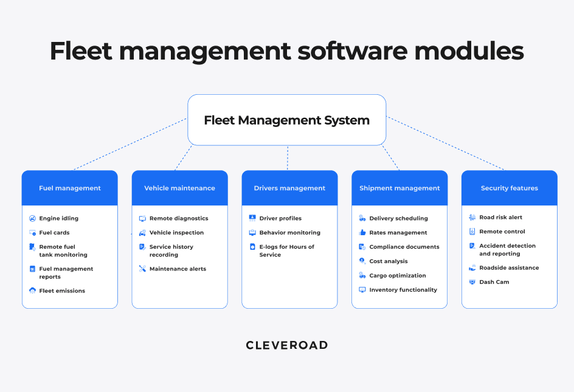Click the Remote fuel tank monitoring icon
Screen dimensions: 574x392
pos(32,247)
